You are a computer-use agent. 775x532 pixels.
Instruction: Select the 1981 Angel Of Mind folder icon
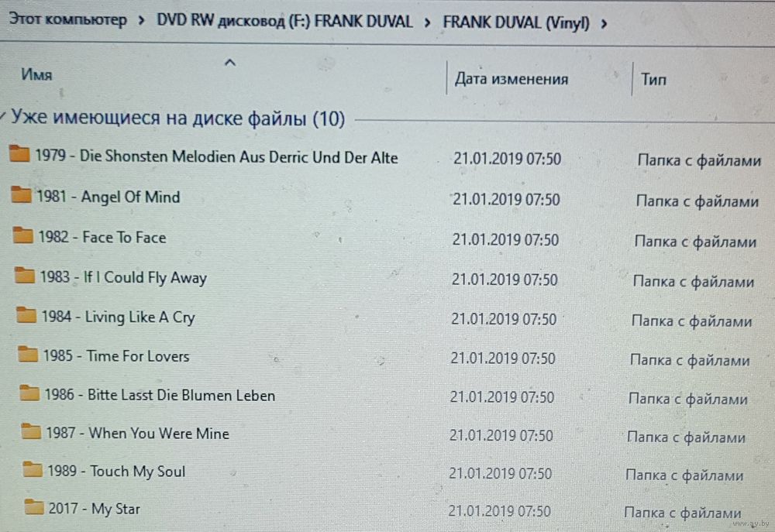[21, 194]
